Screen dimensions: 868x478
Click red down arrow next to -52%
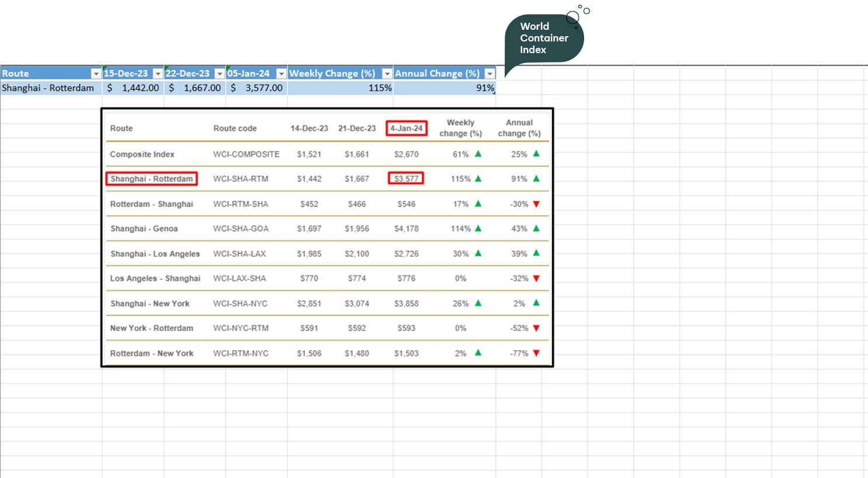[536, 328]
